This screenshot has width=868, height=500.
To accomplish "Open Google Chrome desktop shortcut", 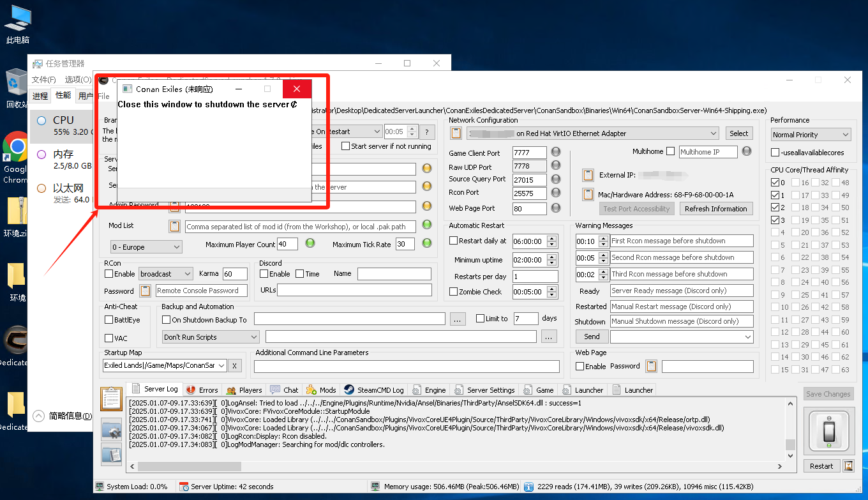I will 15,156.
